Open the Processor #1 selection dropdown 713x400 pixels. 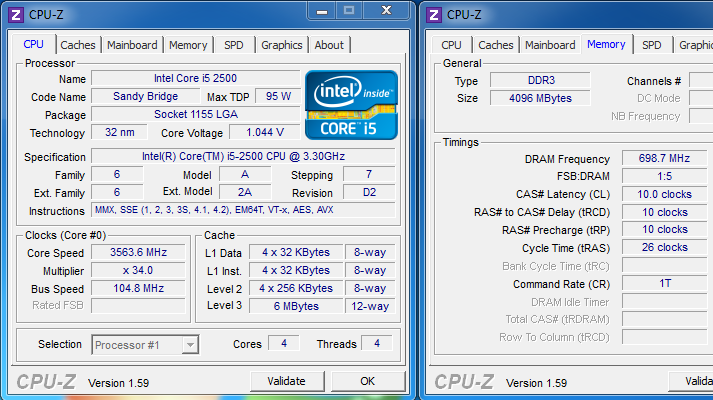145,345
